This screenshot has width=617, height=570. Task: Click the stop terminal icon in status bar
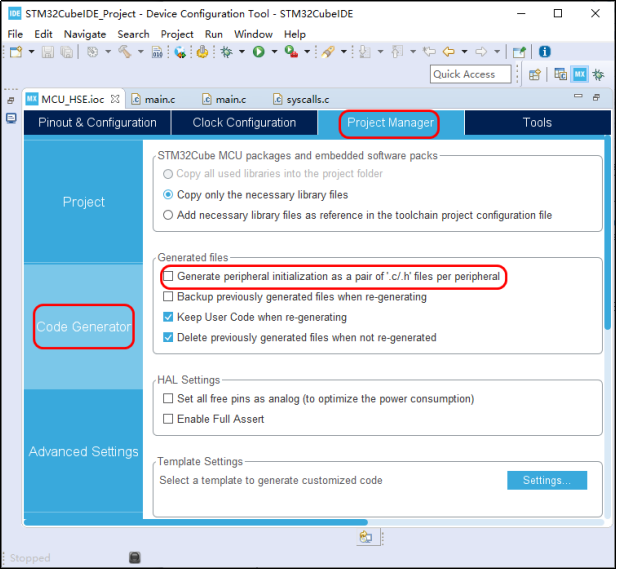[x=135, y=557]
